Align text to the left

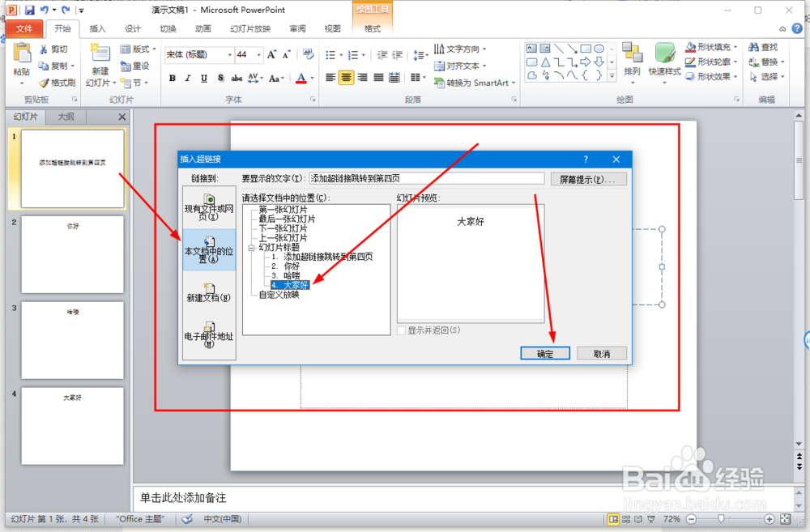330,78
